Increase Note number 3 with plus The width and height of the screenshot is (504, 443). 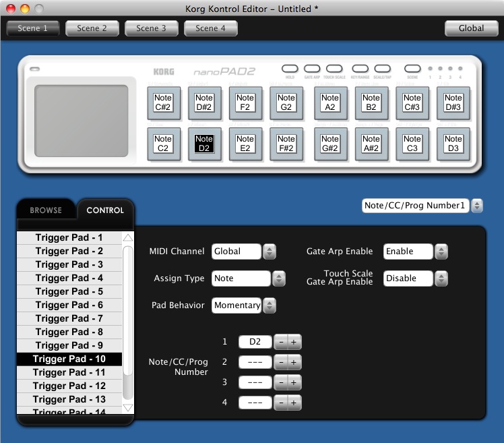[x=294, y=382]
